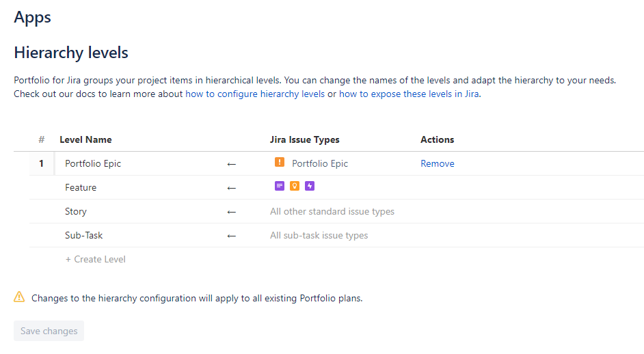This screenshot has width=644, height=354.
Task: Select the Feature level name
Action: (x=81, y=187)
